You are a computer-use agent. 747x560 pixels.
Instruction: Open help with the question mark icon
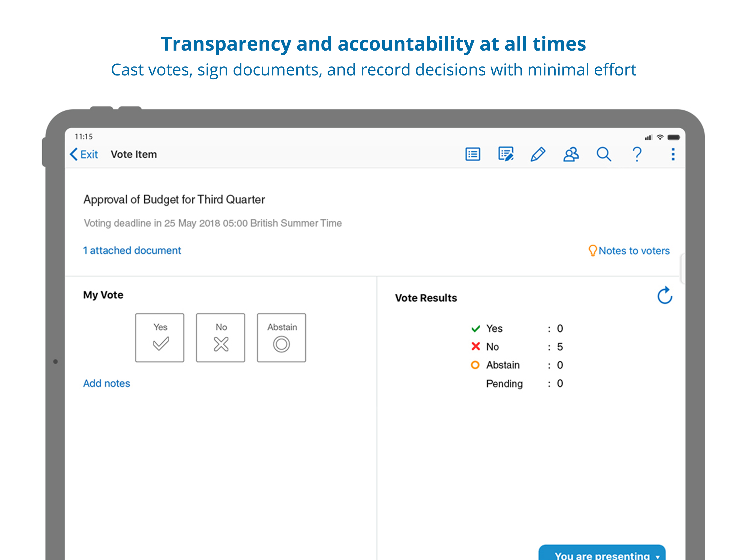coord(637,154)
